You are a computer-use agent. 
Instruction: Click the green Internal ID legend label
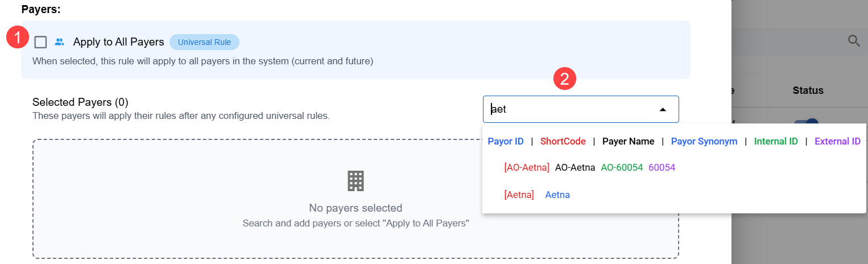point(775,141)
